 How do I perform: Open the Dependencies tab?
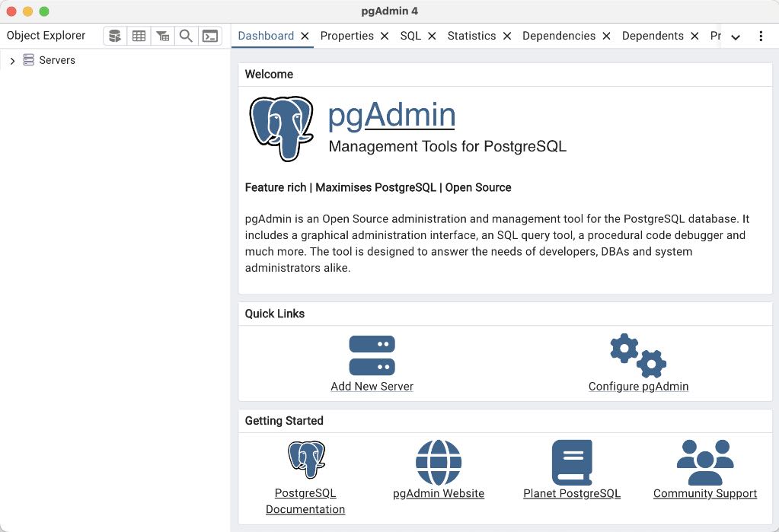[558, 35]
